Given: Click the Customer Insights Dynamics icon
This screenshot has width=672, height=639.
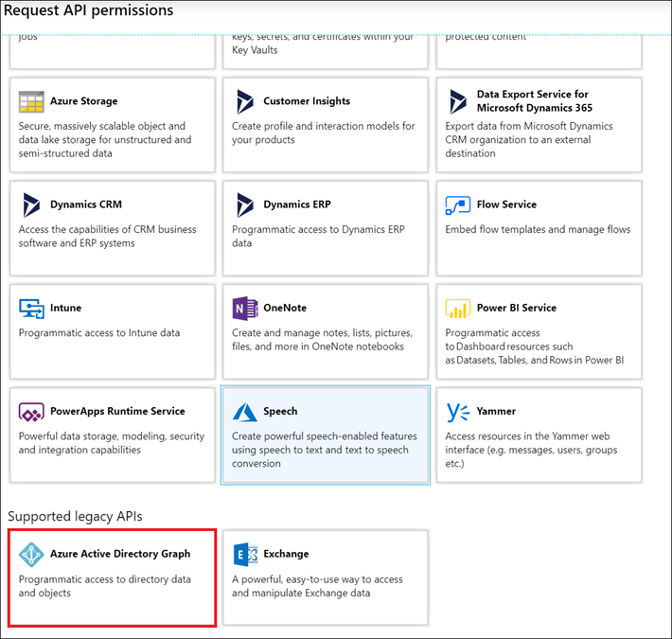Looking at the screenshot, I should coord(245,101).
